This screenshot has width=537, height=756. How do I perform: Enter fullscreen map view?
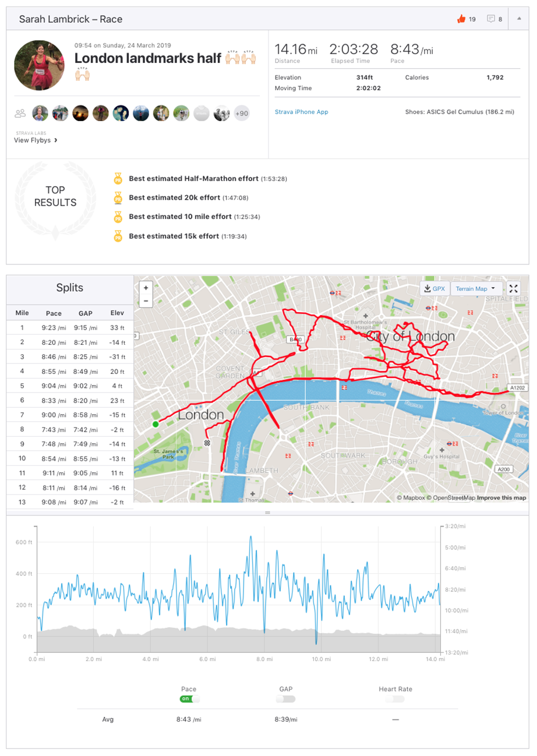click(x=513, y=288)
